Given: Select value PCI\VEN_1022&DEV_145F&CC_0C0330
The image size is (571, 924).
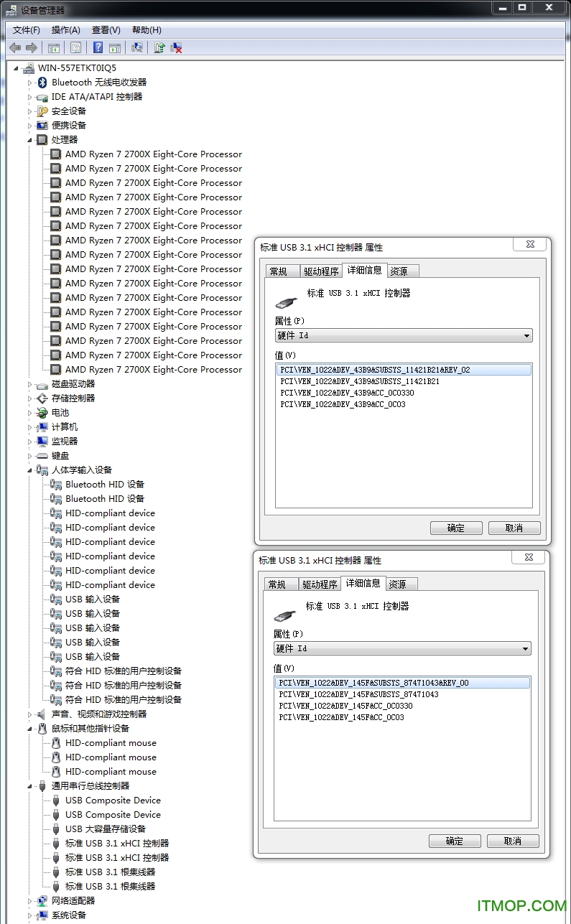Looking at the screenshot, I should tap(345, 706).
